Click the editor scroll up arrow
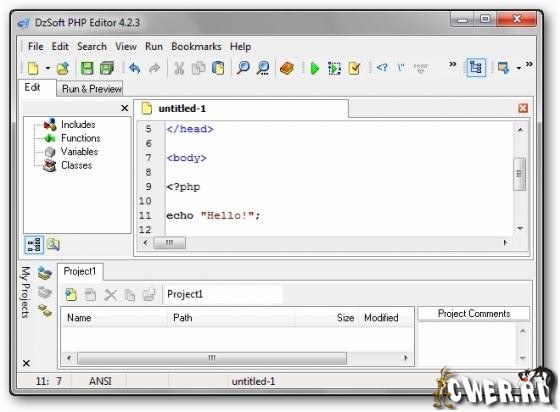The width and height of the screenshot is (560, 412). (x=520, y=130)
